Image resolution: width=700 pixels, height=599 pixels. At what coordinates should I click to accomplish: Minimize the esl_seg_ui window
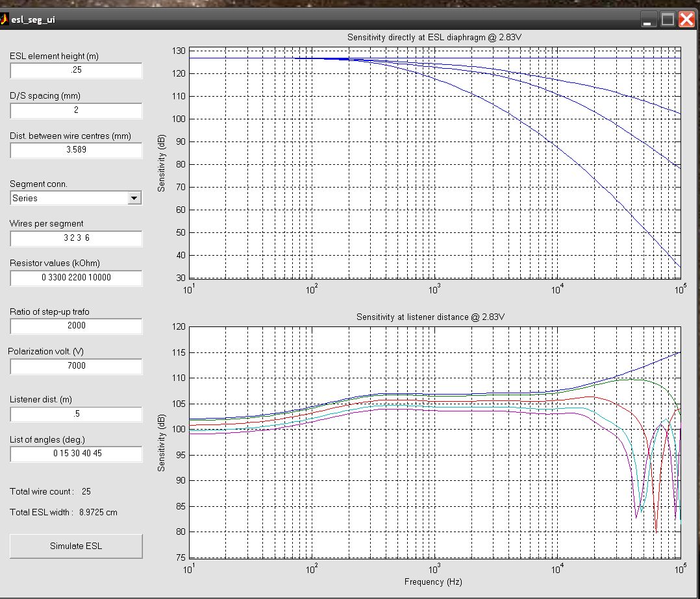[648, 19]
